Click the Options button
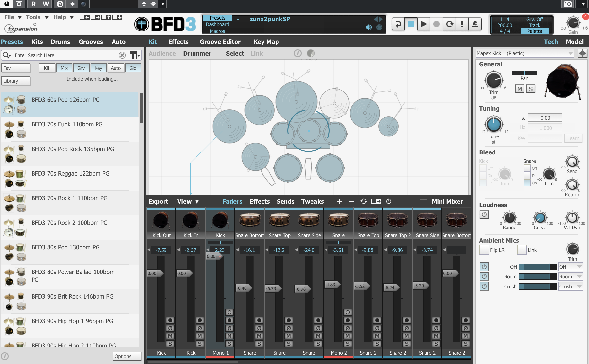The width and height of the screenshot is (589, 364). (127, 356)
